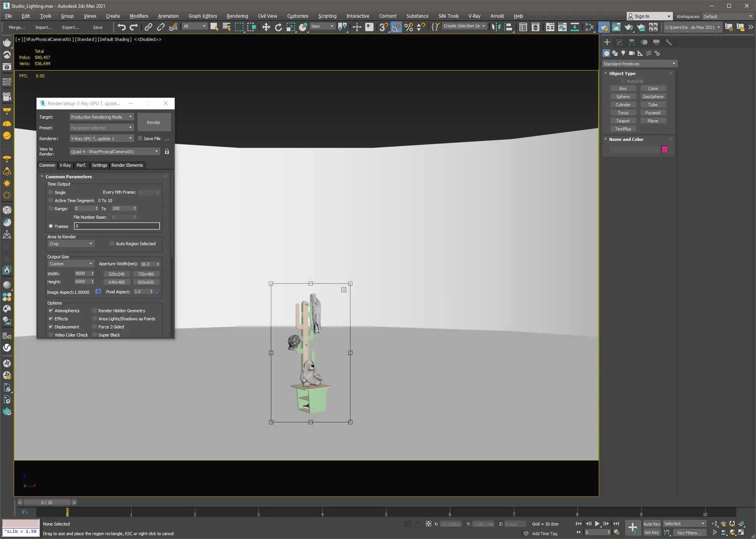
Task: Click the Undo arrow icon
Action: pos(122,27)
